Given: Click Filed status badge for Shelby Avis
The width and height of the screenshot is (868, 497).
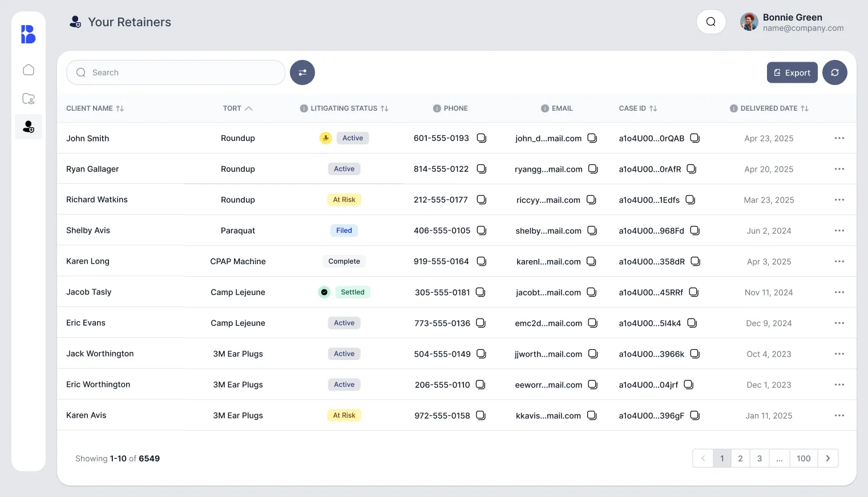Looking at the screenshot, I should point(344,231).
